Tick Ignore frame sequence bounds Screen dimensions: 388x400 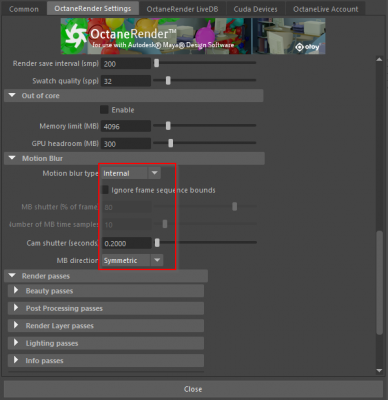tap(105, 190)
